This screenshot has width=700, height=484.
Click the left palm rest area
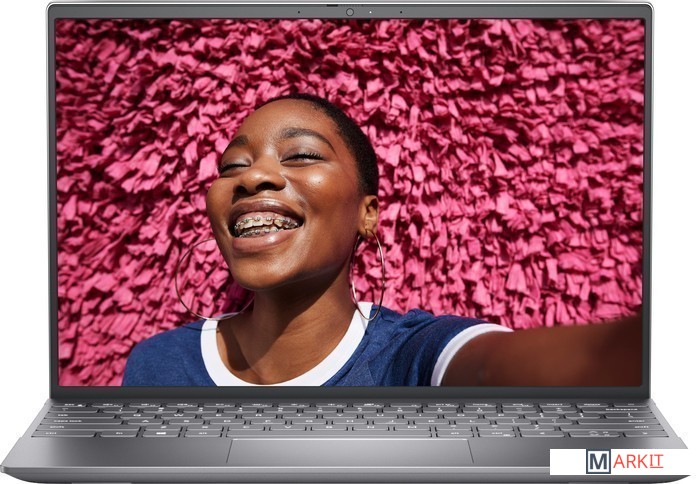pyautogui.click(x=130, y=453)
